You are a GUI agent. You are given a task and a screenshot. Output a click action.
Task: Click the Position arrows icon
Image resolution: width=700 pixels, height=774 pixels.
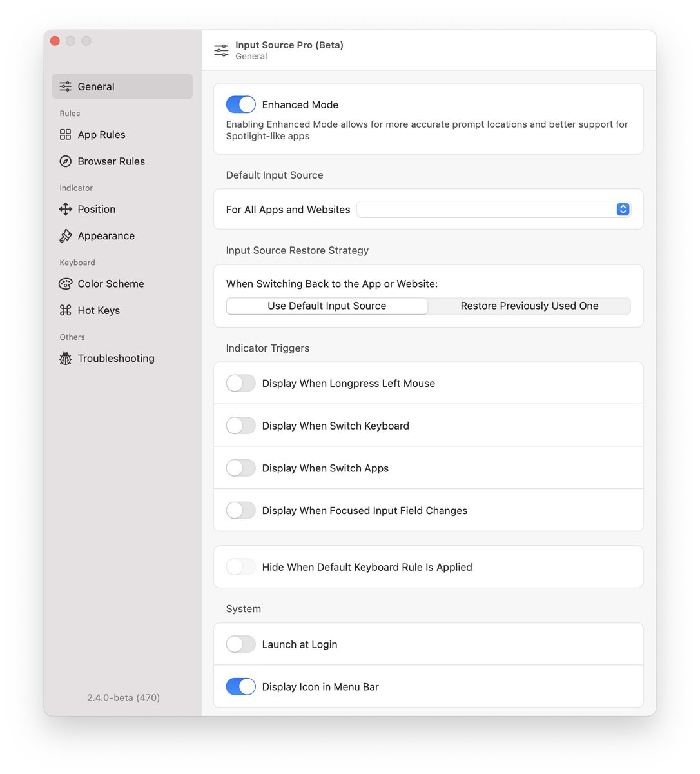66,209
